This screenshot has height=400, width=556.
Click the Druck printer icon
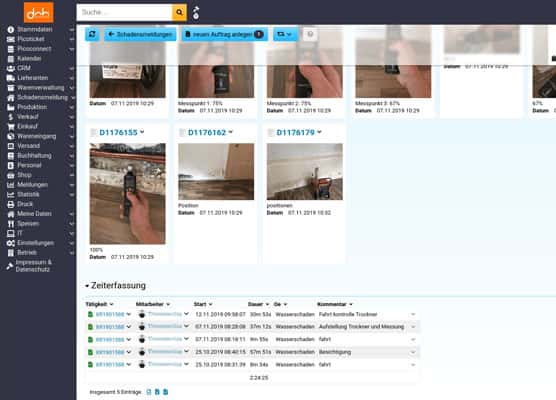pos(11,204)
